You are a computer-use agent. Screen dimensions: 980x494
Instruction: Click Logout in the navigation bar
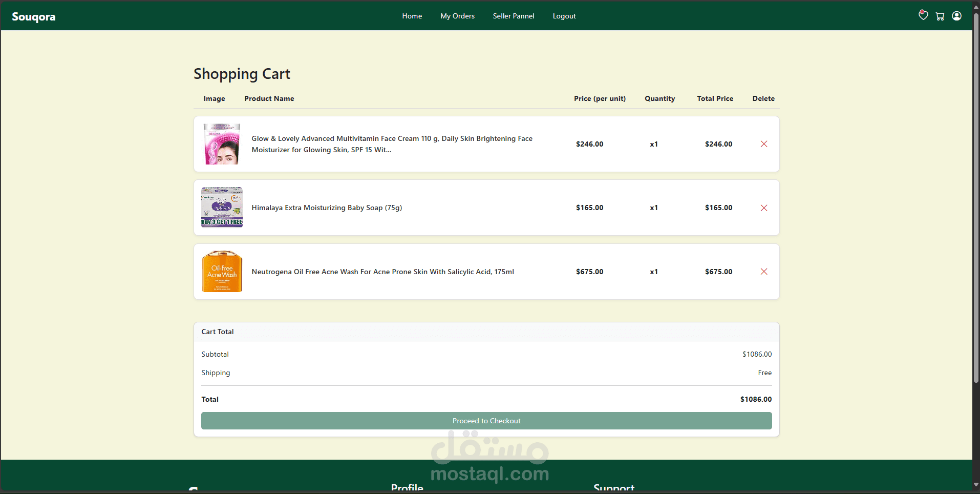564,16
